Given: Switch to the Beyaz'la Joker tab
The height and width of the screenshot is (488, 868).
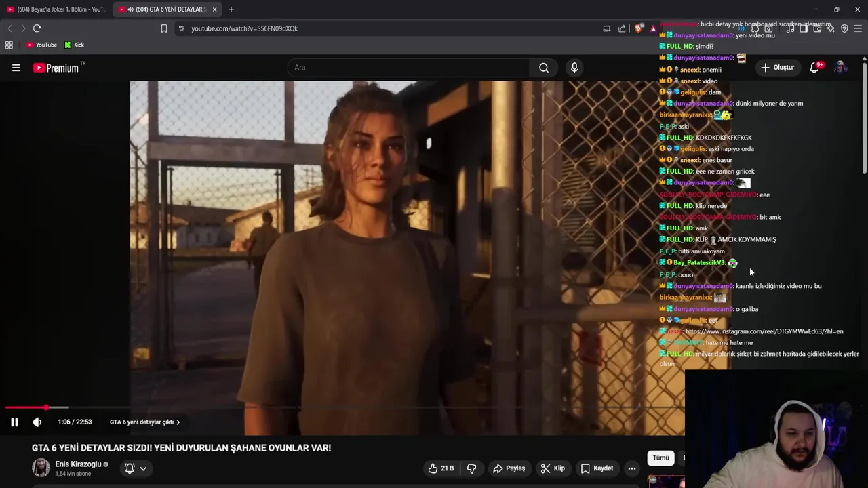Looking at the screenshot, I should click(56, 9).
